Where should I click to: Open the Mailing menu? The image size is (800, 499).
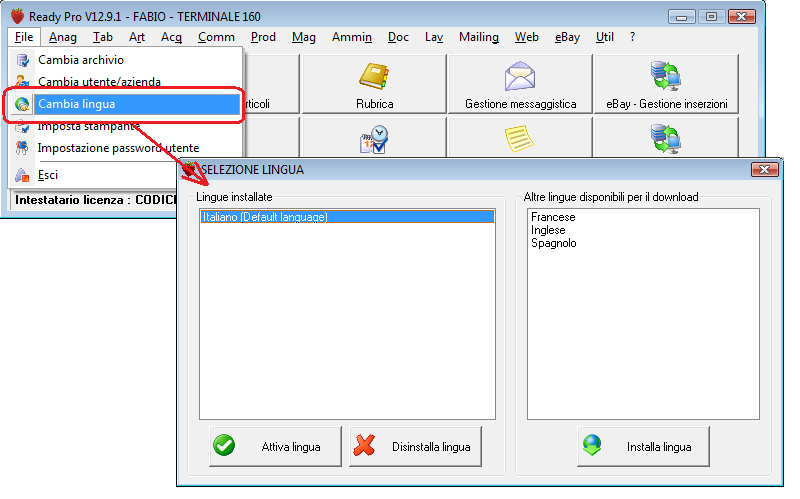click(x=479, y=37)
